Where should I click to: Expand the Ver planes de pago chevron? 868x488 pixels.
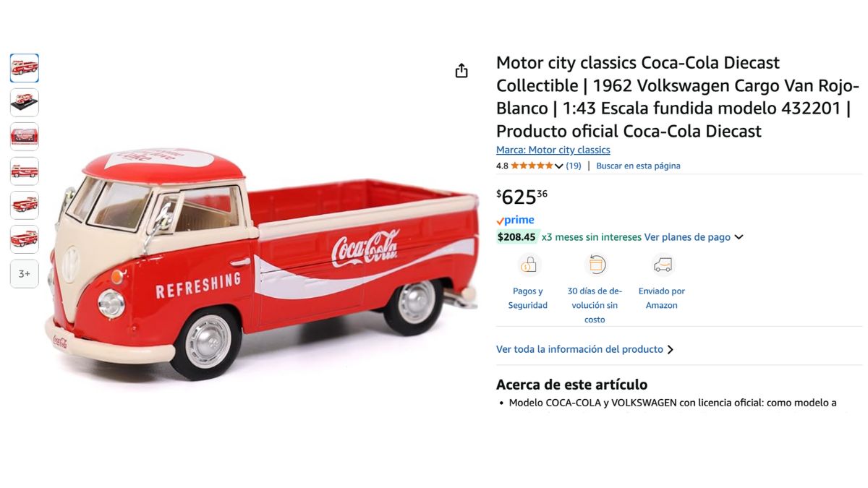tap(739, 237)
